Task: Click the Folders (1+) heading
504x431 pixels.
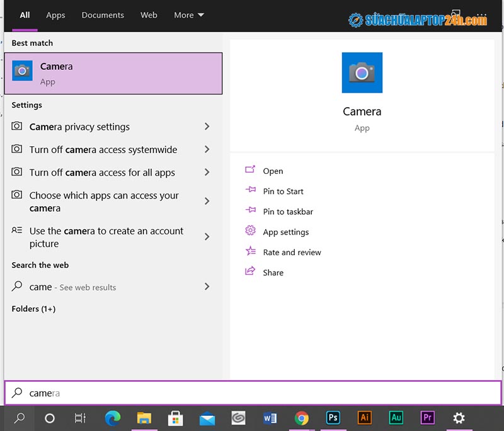Action: 33,309
